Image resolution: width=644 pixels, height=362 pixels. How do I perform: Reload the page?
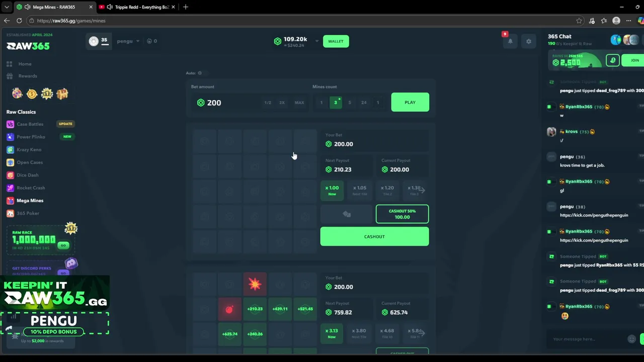pyautogui.click(x=19, y=21)
